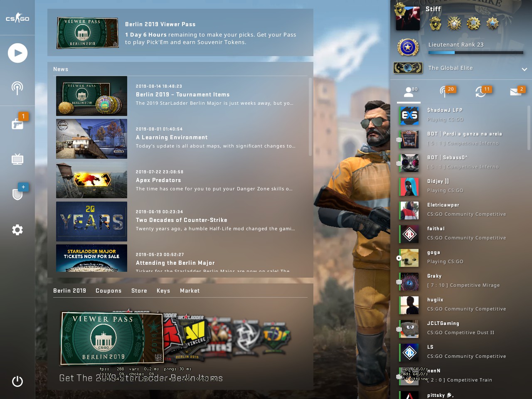Open the broadcast antenna sidebar icon

17,88
